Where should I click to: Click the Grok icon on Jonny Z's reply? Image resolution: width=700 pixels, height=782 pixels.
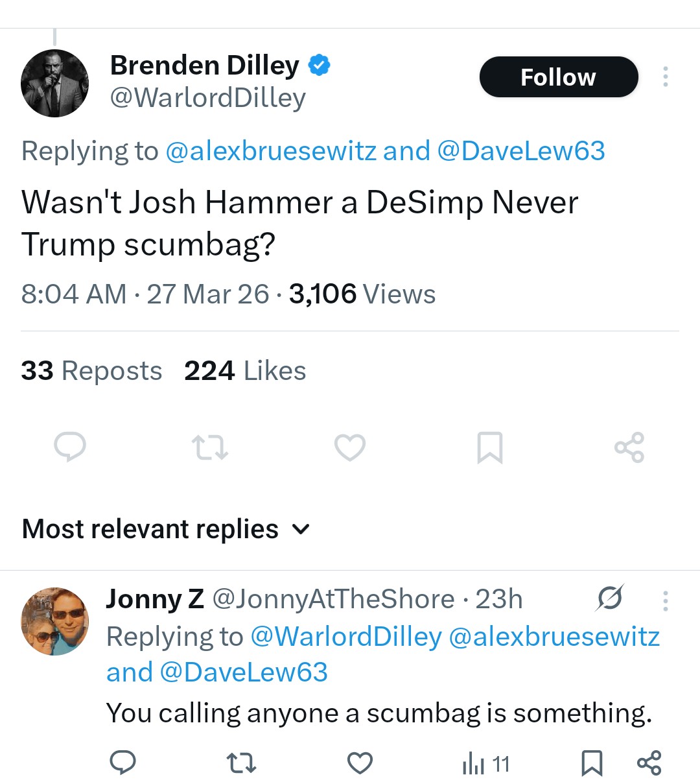coord(609,598)
